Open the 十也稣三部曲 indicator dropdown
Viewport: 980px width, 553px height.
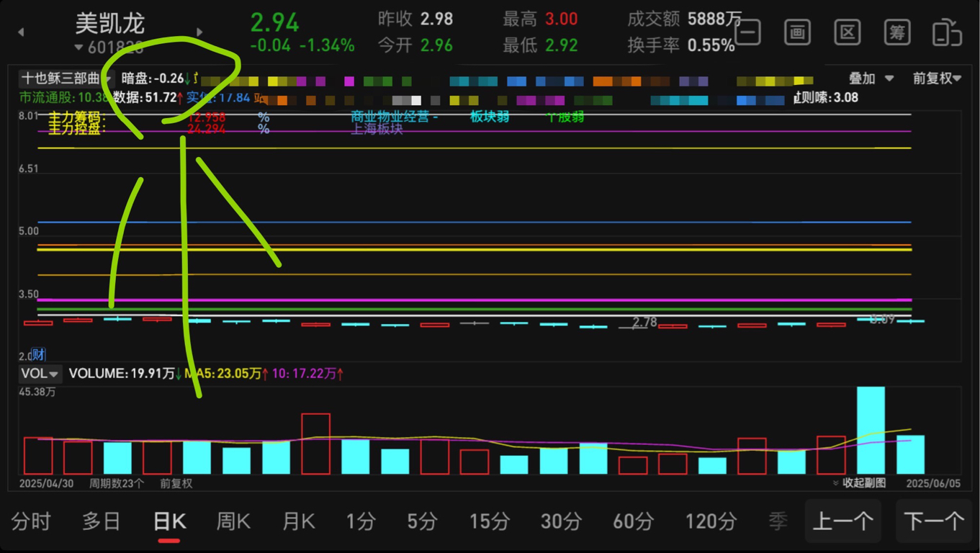pyautogui.click(x=66, y=78)
